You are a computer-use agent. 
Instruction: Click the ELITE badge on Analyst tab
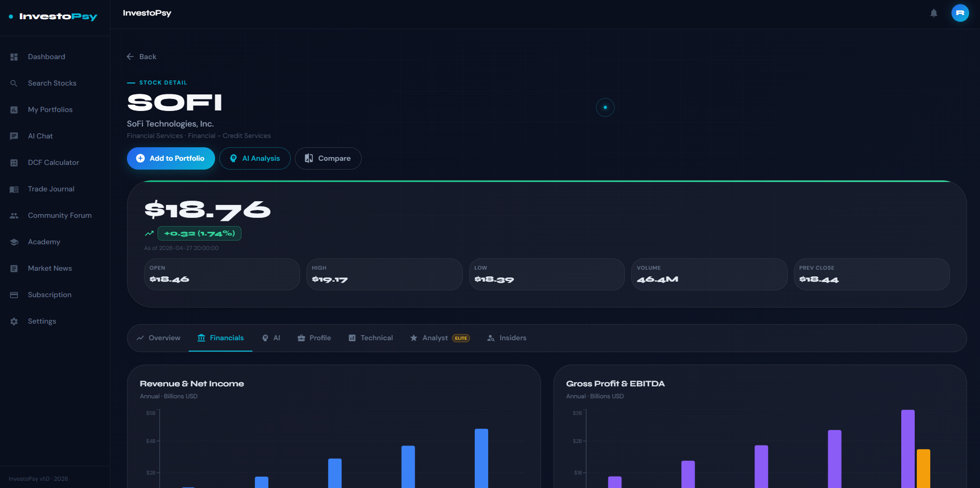pos(461,338)
